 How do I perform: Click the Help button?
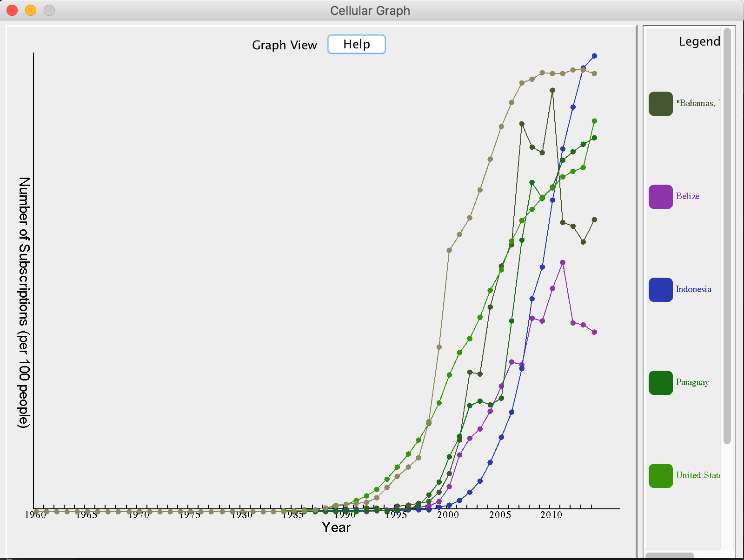(356, 44)
